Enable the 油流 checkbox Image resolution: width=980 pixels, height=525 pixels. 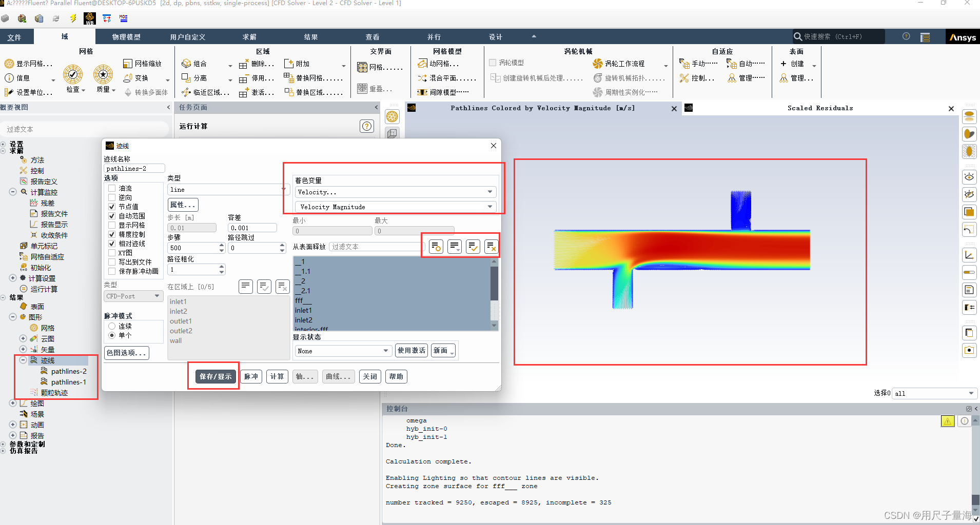coord(112,188)
